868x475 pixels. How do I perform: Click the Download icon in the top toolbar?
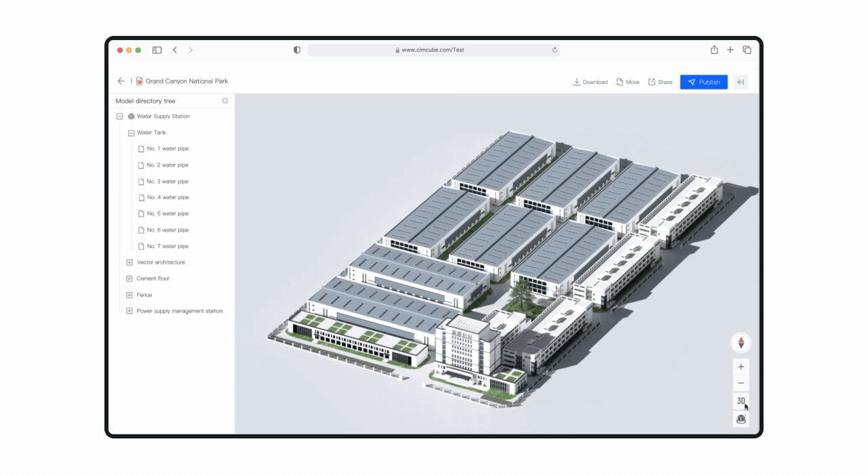577,82
